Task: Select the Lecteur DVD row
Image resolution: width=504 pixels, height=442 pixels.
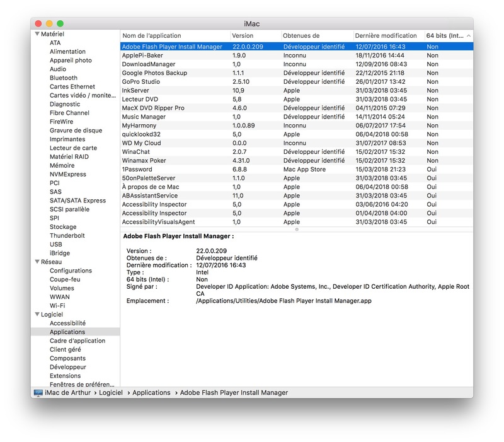Action: (297, 99)
